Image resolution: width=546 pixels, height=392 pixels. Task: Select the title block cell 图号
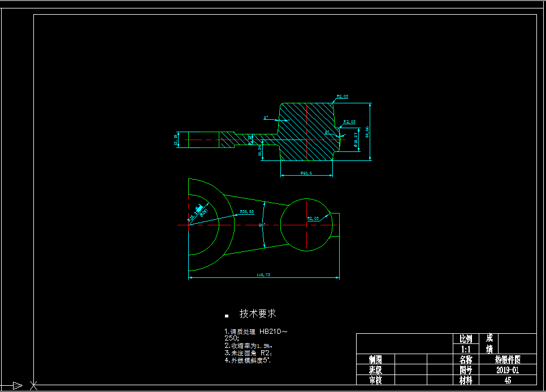[466, 370]
